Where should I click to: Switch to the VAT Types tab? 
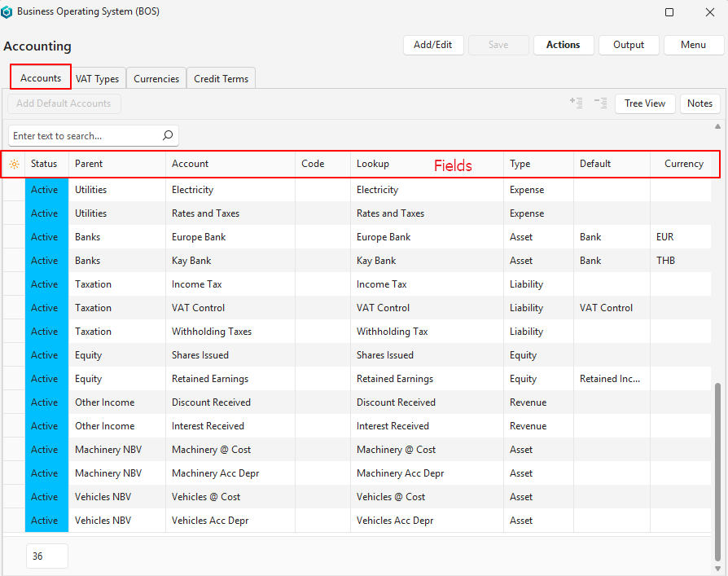98,79
